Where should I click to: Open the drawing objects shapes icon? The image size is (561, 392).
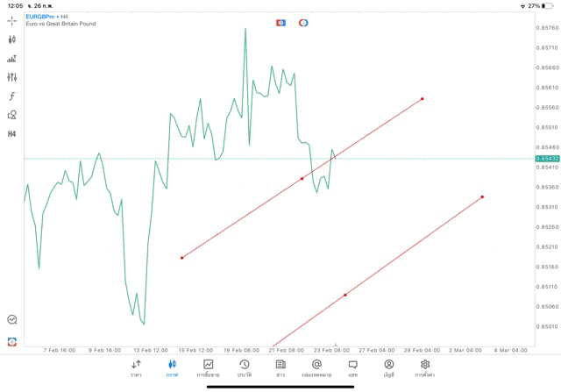click(12, 115)
